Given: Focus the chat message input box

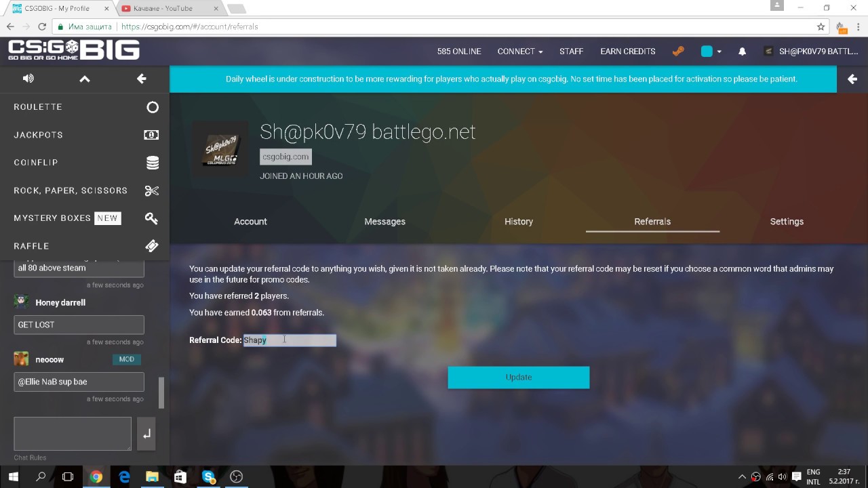Looking at the screenshot, I should (x=73, y=434).
